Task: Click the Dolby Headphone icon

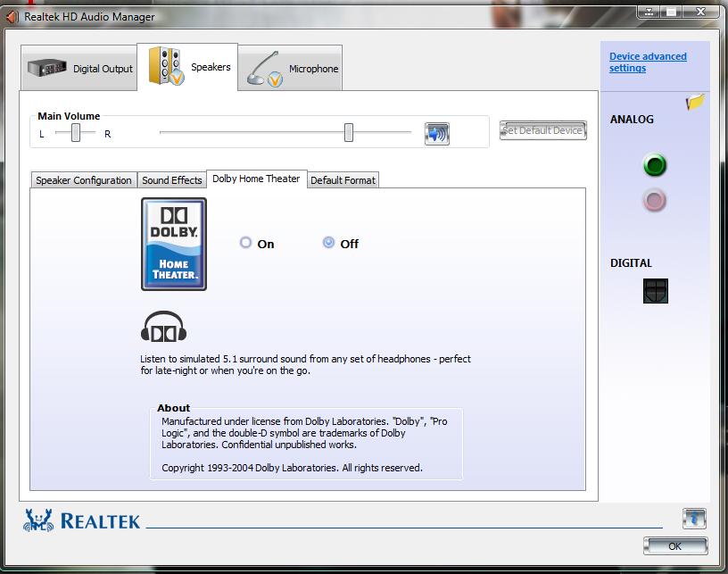Action: tap(163, 327)
